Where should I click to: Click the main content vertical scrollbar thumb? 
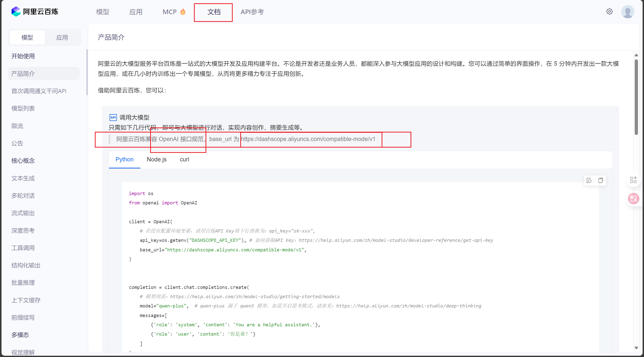(x=636, y=97)
